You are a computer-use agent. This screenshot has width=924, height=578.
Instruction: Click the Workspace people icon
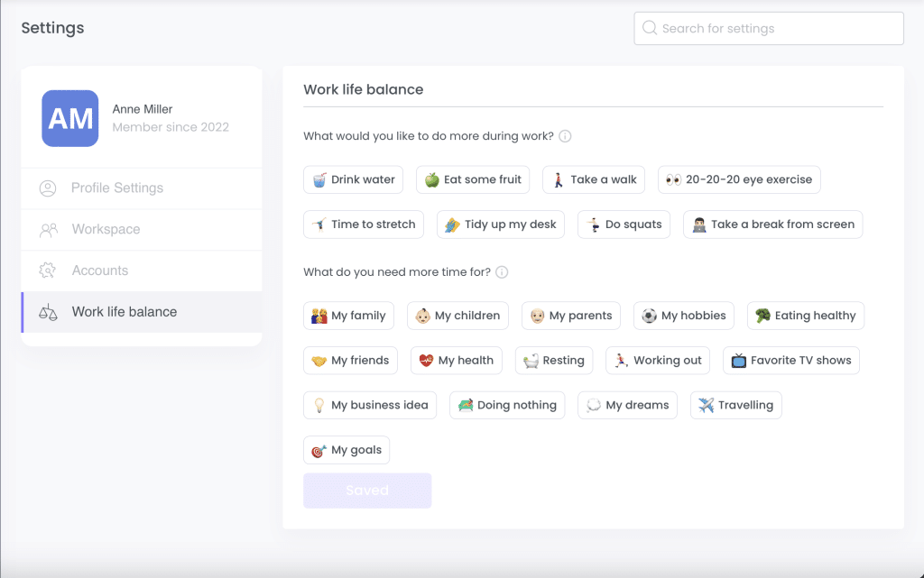48,230
